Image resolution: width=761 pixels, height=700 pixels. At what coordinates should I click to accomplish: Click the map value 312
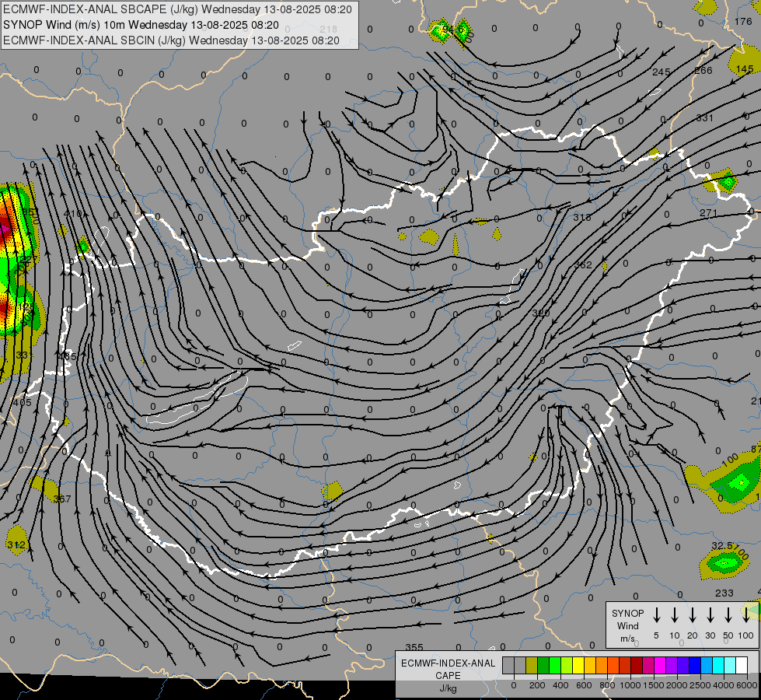point(16,545)
